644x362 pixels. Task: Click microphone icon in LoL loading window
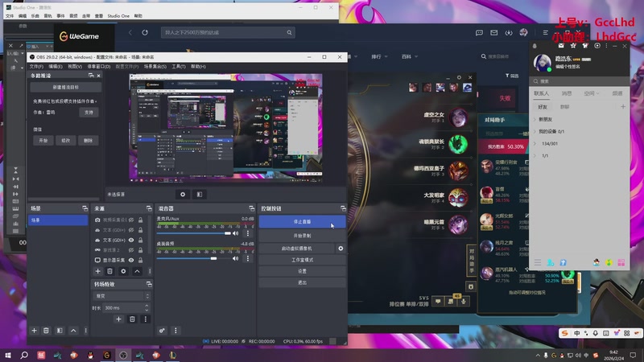[x=464, y=302]
